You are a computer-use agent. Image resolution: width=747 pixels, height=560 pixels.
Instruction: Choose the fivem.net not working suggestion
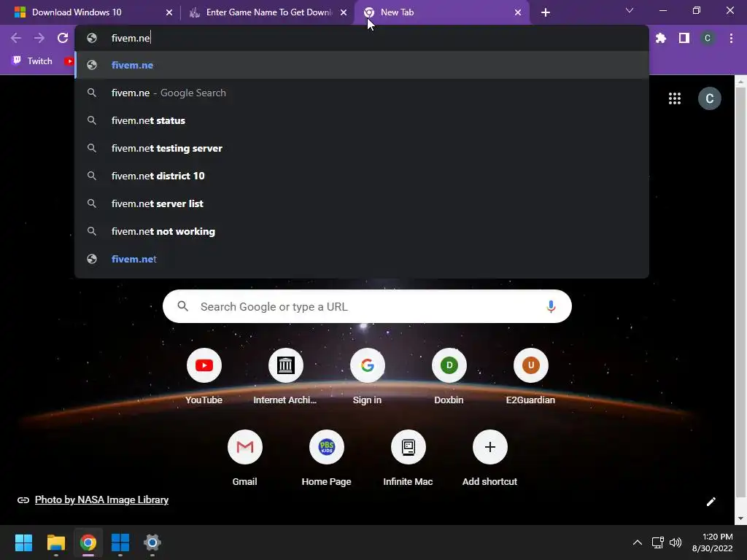pos(362,231)
